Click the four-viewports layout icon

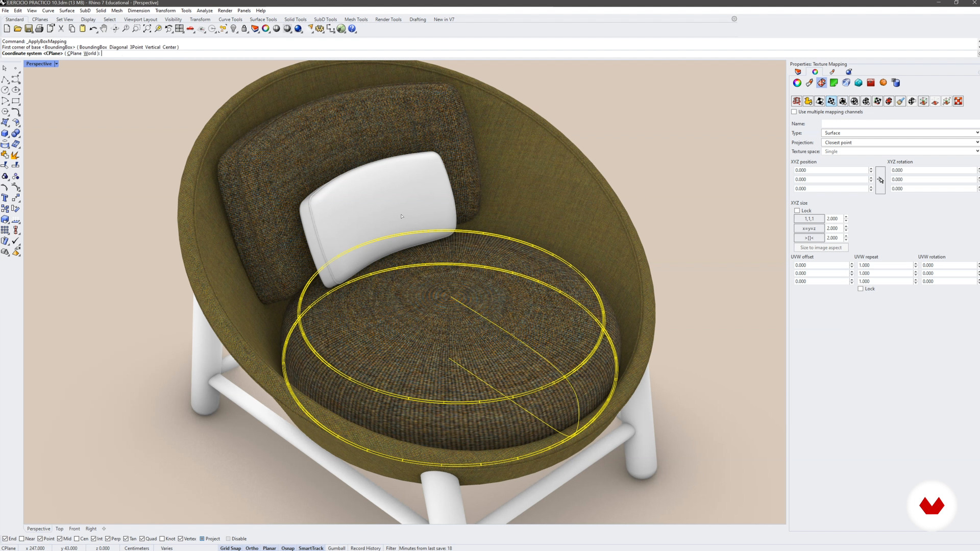(x=179, y=29)
